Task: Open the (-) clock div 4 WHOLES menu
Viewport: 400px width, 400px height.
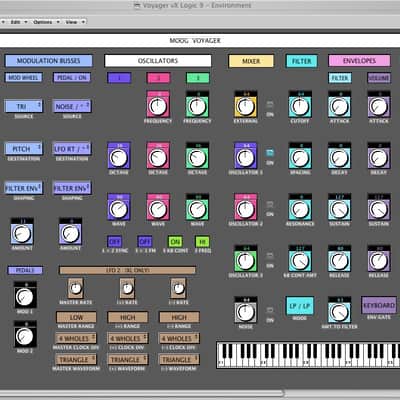Action: (179, 338)
